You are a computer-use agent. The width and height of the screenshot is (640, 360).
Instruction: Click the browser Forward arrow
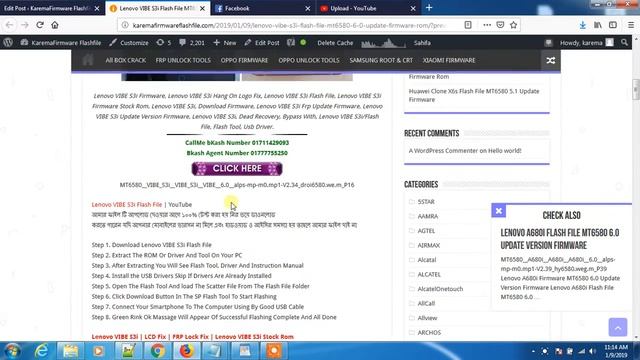coord(24,25)
